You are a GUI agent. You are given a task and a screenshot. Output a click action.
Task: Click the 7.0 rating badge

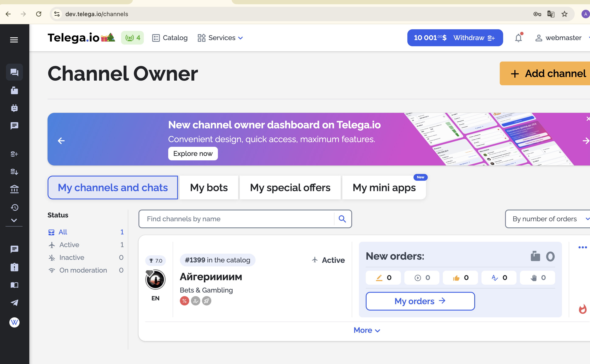click(155, 260)
